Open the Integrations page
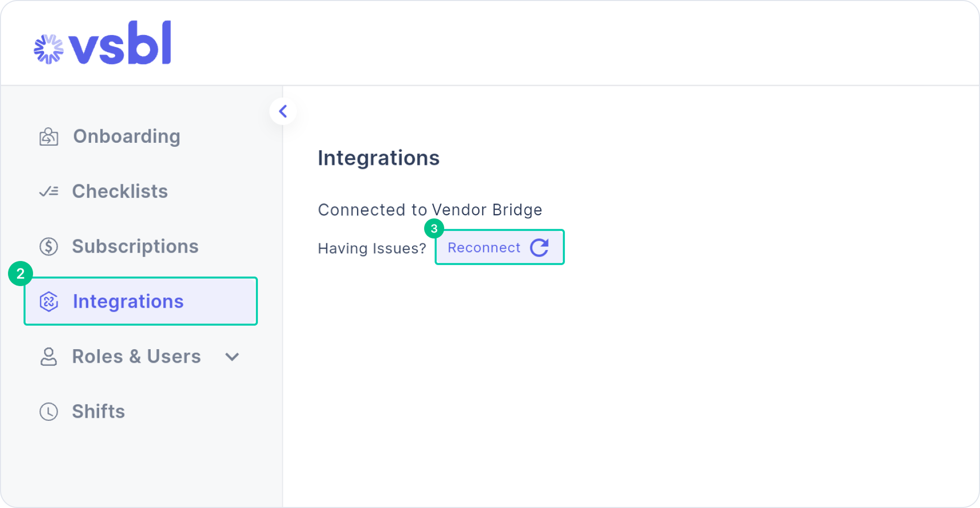 [128, 301]
